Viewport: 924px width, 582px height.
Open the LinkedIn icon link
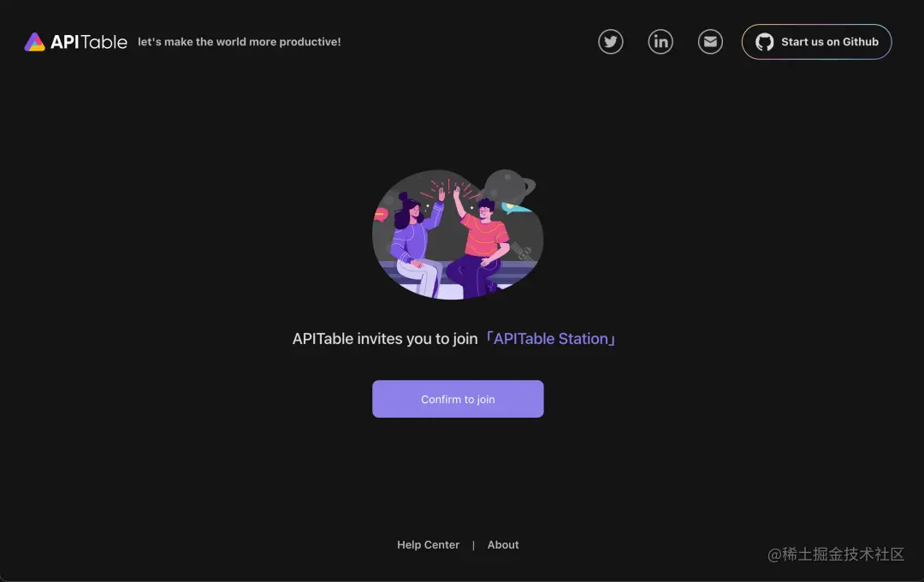pyautogui.click(x=660, y=42)
